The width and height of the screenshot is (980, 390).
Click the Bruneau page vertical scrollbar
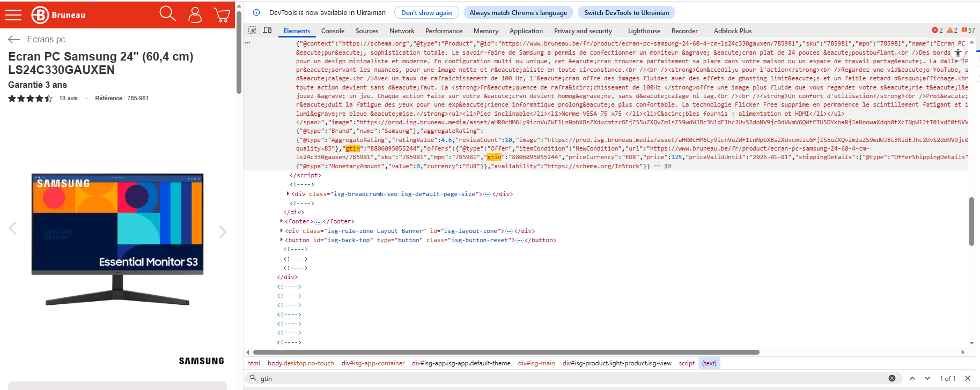click(x=239, y=52)
